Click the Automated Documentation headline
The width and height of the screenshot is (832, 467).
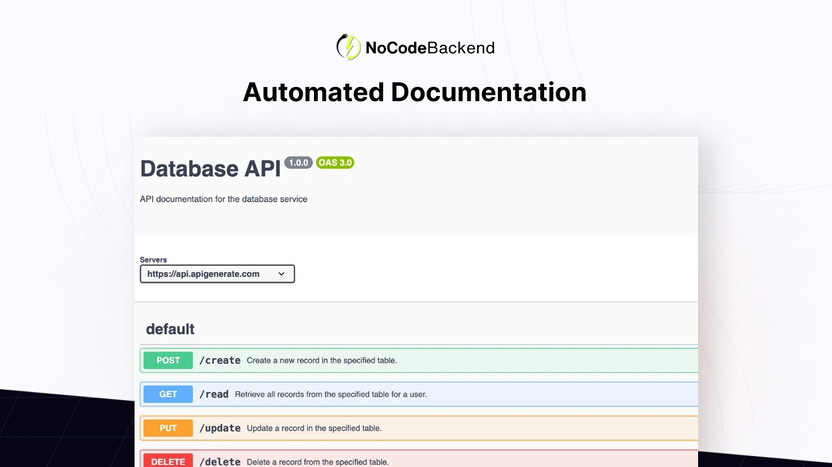point(414,92)
